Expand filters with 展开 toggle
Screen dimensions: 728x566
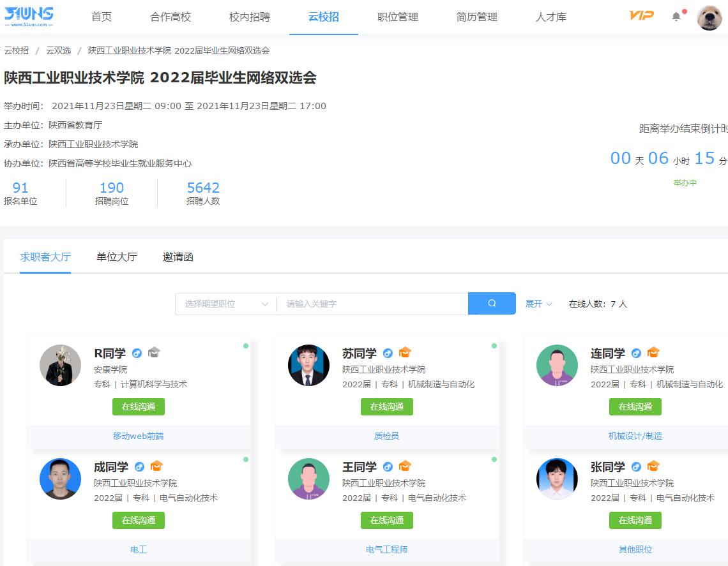click(x=538, y=304)
